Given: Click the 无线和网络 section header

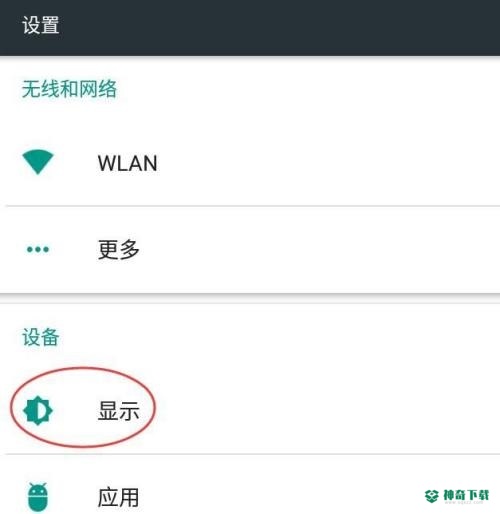Looking at the screenshot, I should pyautogui.click(x=69, y=89).
